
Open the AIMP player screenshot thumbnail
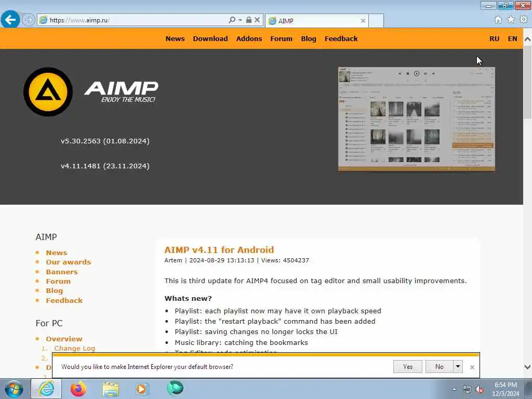(x=416, y=119)
